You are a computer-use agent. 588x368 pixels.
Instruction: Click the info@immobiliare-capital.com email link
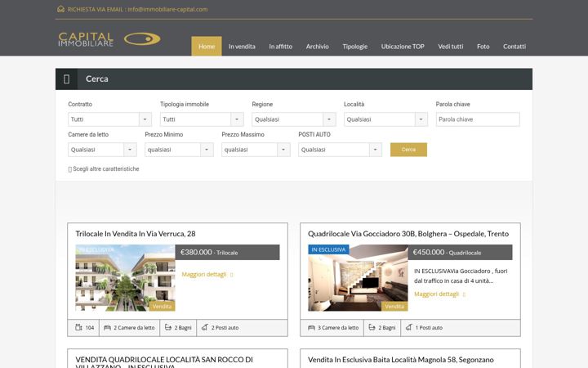167,9
